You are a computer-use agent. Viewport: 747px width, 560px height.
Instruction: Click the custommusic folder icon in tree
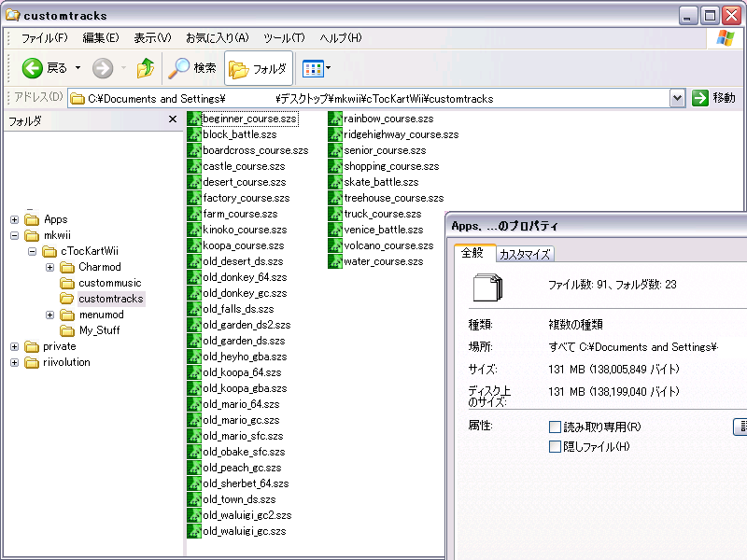pyautogui.click(x=67, y=283)
